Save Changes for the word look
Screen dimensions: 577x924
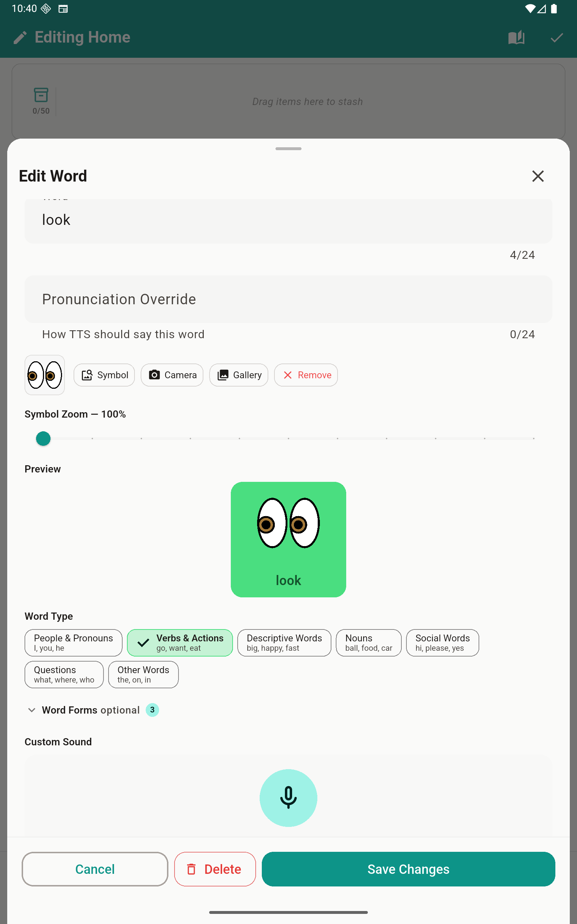(408, 869)
